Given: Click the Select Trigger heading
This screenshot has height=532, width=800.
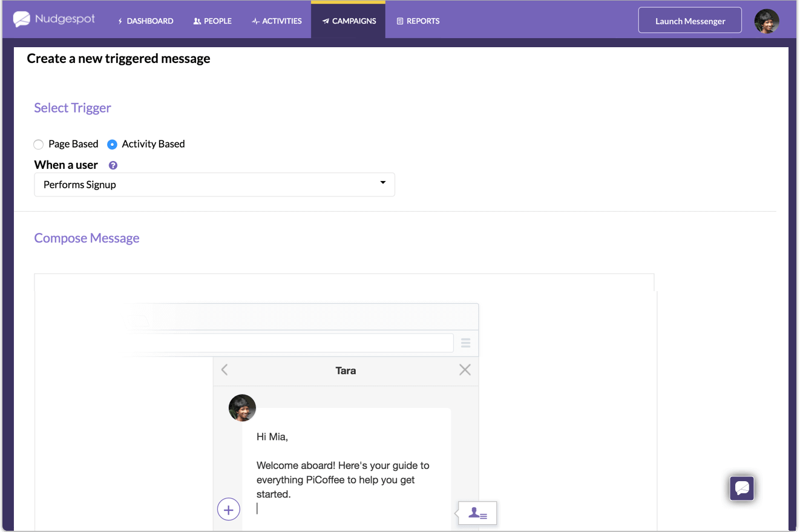Looking at the screenshot, I should 73,108.
